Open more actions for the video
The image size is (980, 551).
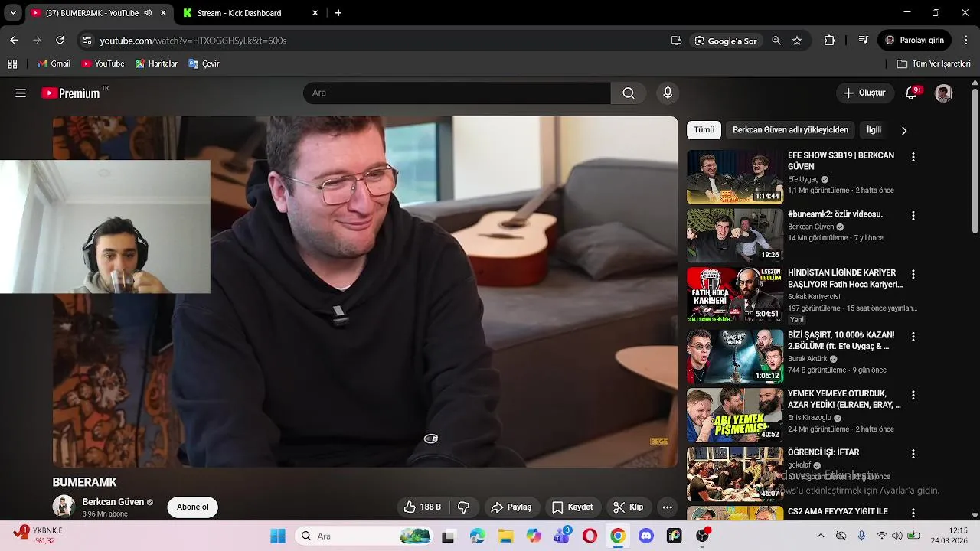point(668,507)
